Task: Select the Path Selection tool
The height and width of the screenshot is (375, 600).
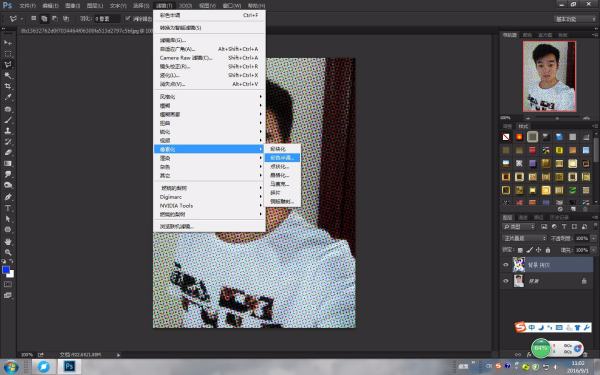Action: pyautogui.click(x=8, y=219)
